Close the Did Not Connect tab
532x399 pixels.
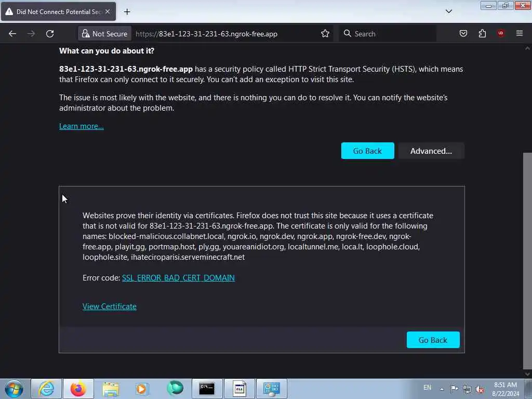tap(108, 11)
